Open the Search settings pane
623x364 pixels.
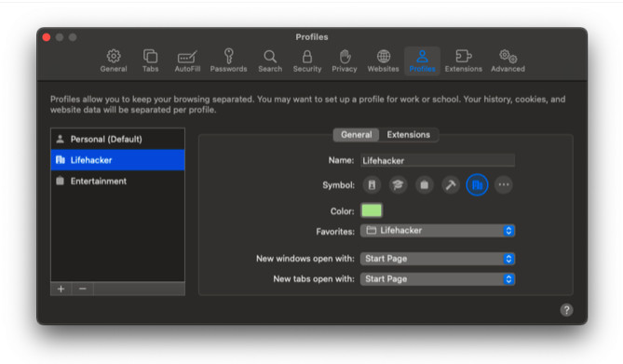pyautogui.click(x=270, y=61)
